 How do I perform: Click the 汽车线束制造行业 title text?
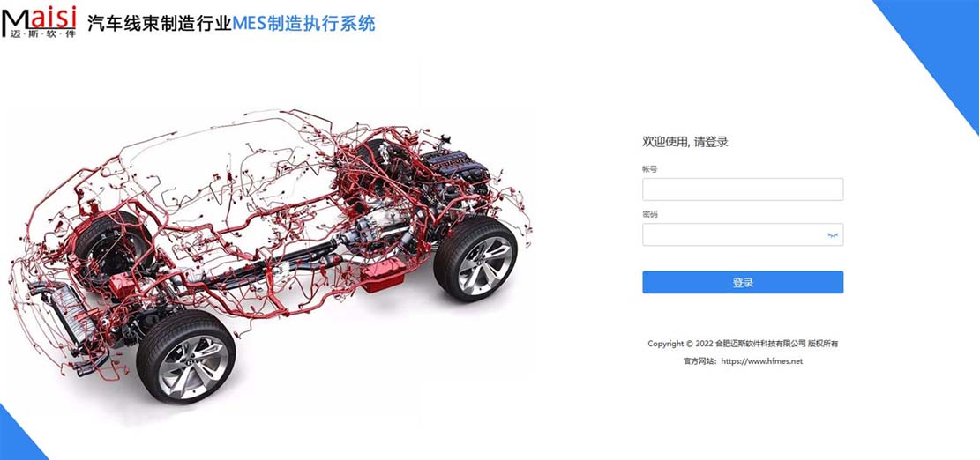160,24
